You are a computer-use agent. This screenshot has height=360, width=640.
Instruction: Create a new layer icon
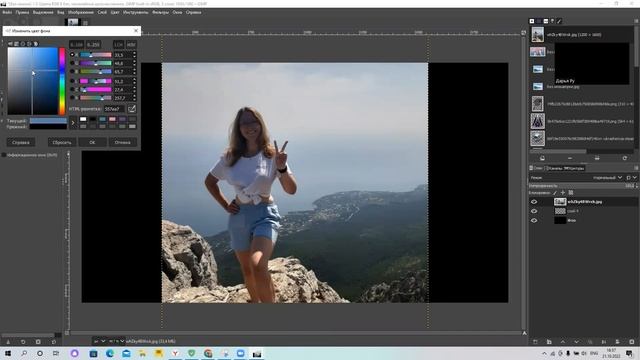pos(535,342)
